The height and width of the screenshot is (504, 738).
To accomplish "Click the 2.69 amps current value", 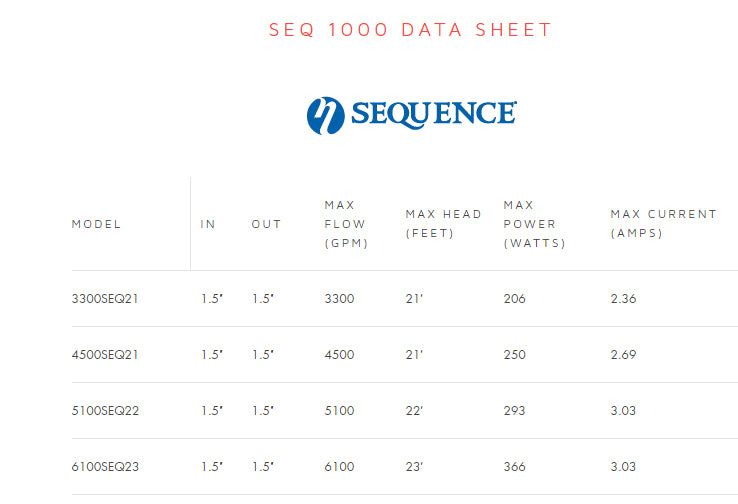I will pos(623,355).
